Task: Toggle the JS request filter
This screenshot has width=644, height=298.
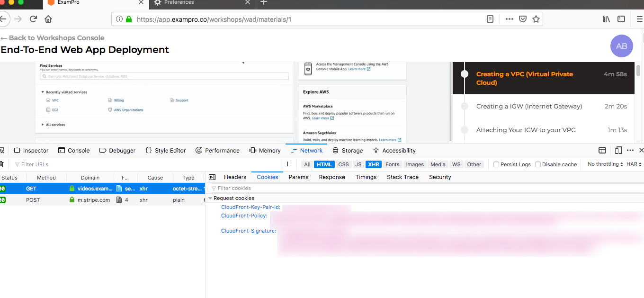Action: (358, 164)
